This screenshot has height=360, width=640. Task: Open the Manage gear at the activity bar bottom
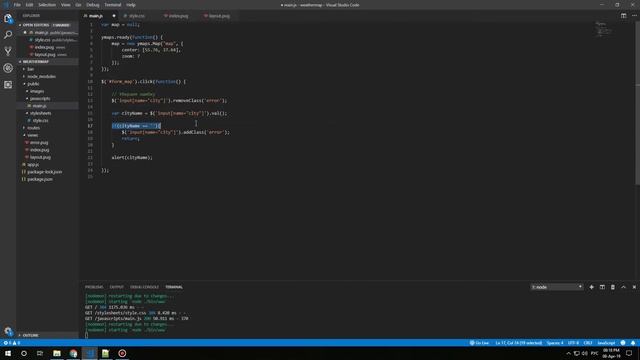click(x=8, y=331)
